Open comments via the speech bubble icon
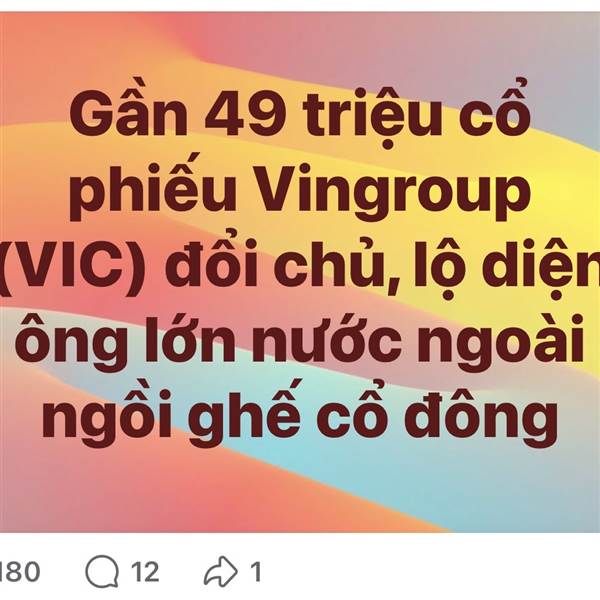Screen dimensions: 600x600 102,572
